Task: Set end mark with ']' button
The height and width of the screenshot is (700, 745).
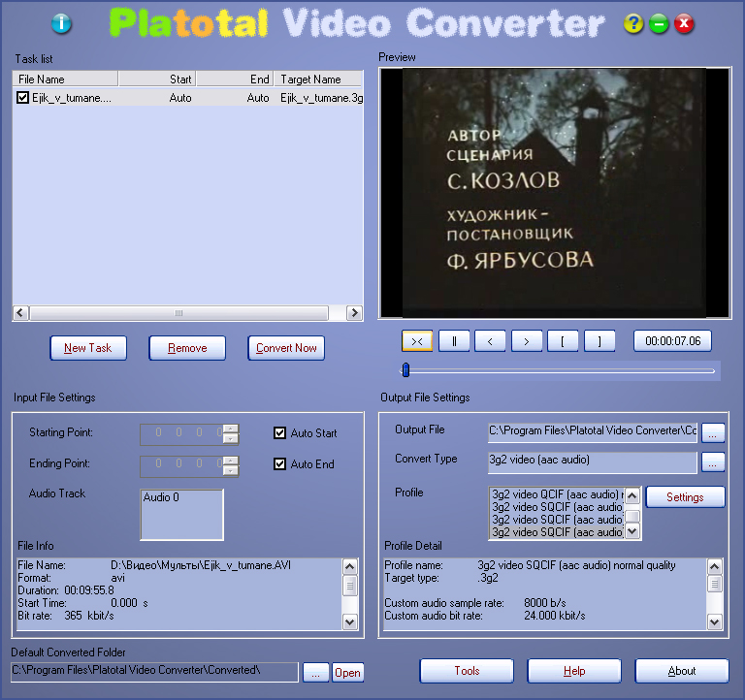Action: pyautogui.click(x=599, y=341)
